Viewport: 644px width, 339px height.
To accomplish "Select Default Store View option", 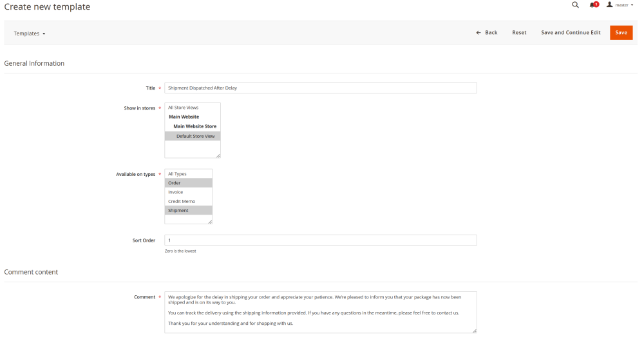I will pyautogui.click(x=193, y=136).
